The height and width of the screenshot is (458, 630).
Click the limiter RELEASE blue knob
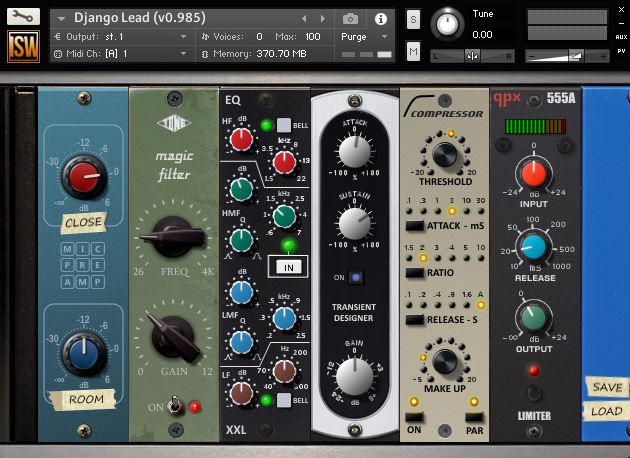click(534, 247)
